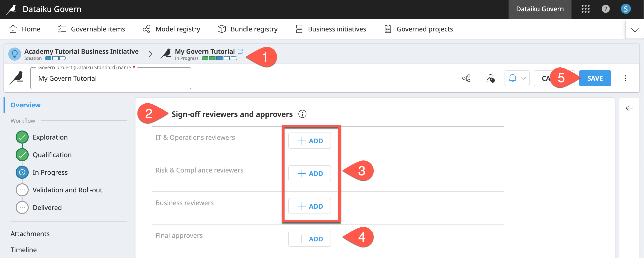Image resolution: width=644 pixels, height=258 pixels.
Task: Select the Overview tab
Action: [x=25, y=105]
